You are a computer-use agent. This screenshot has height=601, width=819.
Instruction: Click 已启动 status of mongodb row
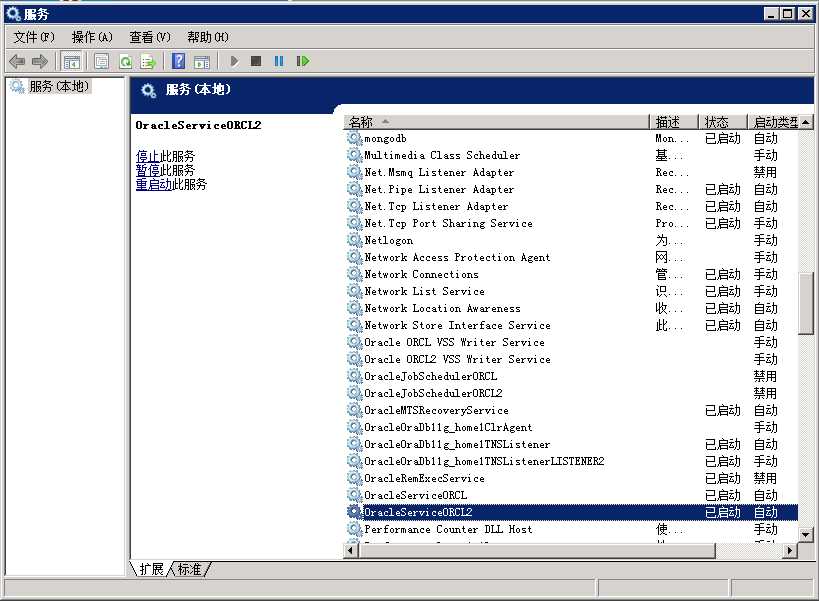(x=722, y=138)
